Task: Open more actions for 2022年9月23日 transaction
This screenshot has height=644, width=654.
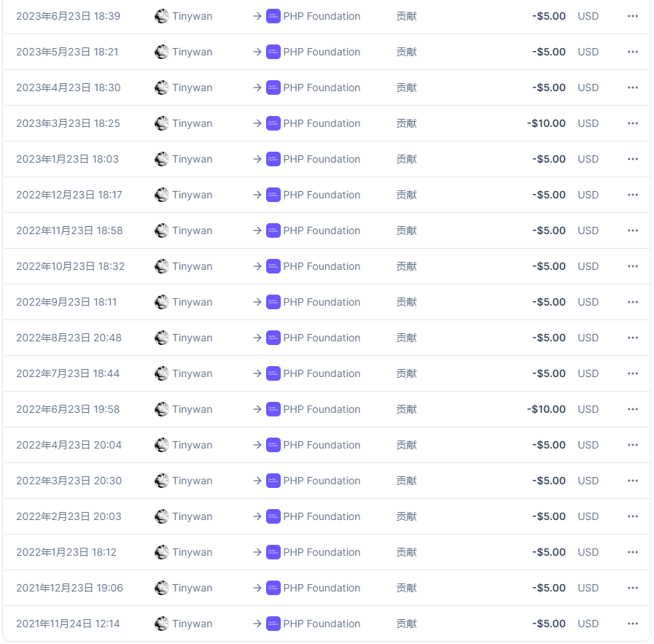Action: pyautogui.click(x=632, y=302)
